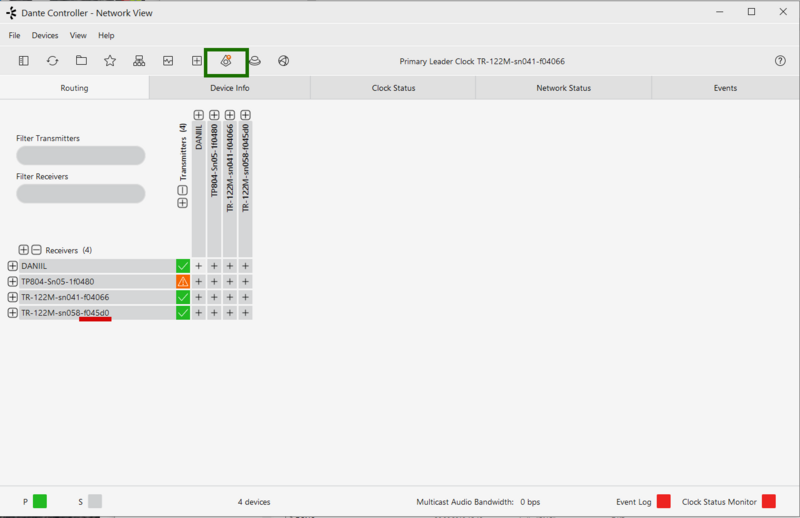Click the globe icon in the toolbar
Image resolution: width=800 pixels, height=518 pixels.
284,61
